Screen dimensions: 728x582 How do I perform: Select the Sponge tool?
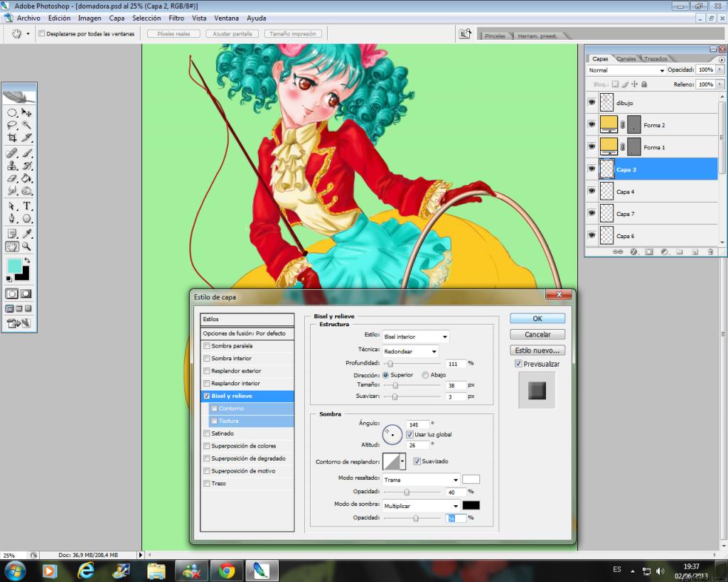[26, 190]
